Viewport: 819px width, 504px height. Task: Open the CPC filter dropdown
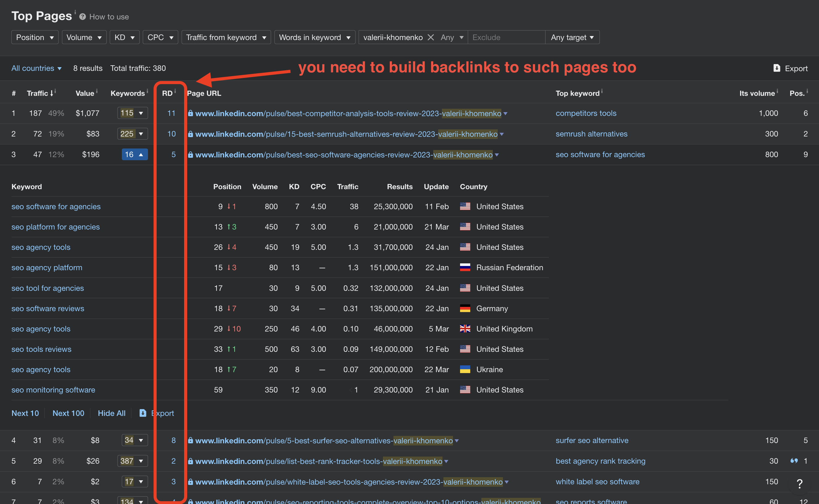[x=160, y=37]
